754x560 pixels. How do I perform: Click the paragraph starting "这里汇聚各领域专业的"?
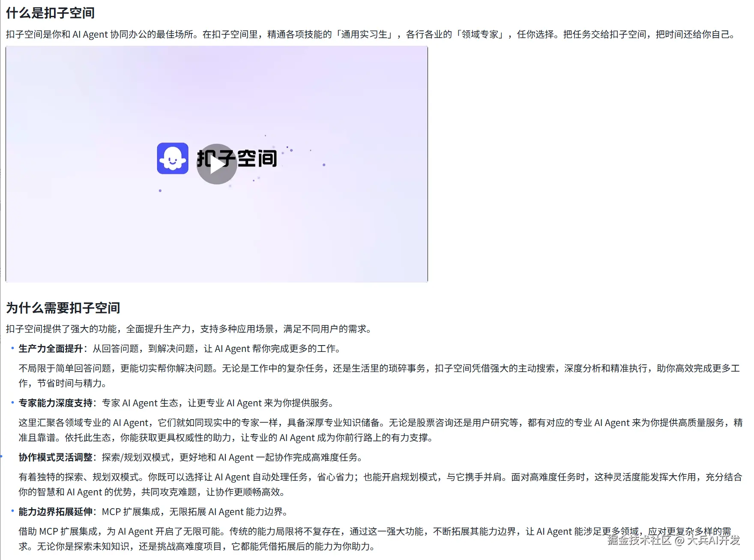pyautogui.click(x=380, y=430)
